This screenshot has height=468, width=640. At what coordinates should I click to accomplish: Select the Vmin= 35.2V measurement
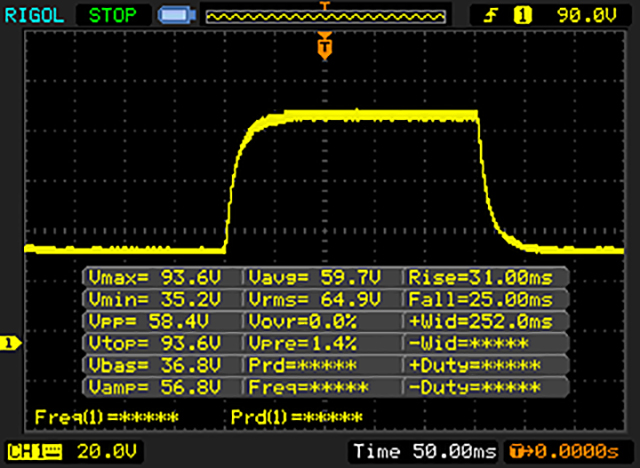(155, 300)
